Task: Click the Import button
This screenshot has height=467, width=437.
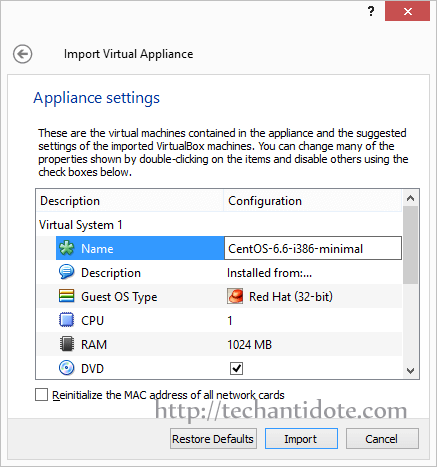Action: 301,439
